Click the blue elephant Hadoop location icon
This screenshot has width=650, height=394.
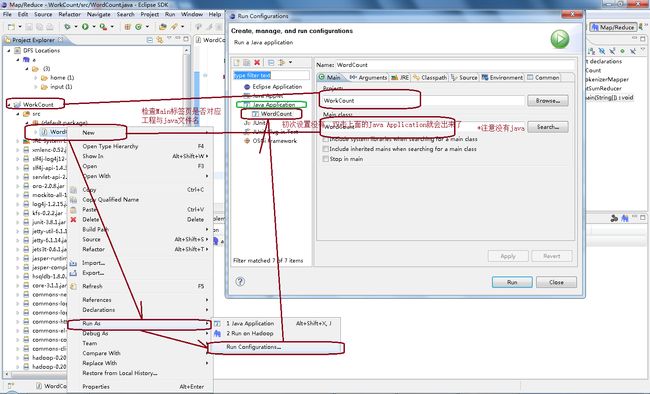tap(27, 60)
